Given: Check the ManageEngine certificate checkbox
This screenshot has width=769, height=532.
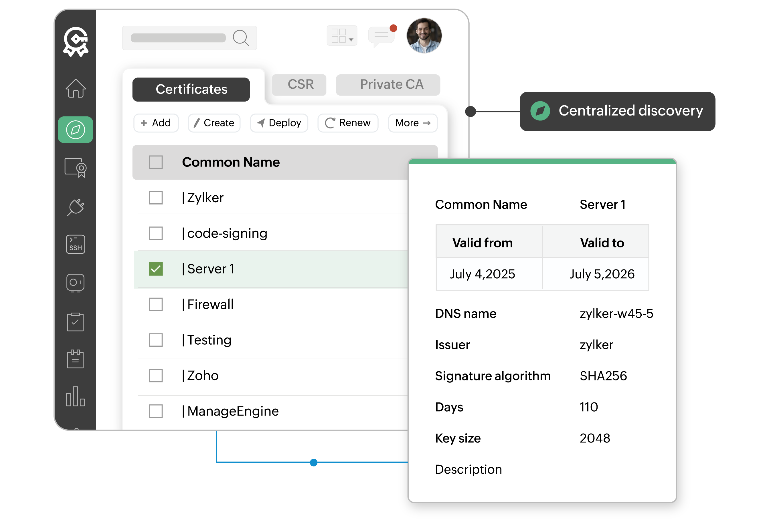Looking at the screenshot, I should pyautogui.click(x=156, y=411).
